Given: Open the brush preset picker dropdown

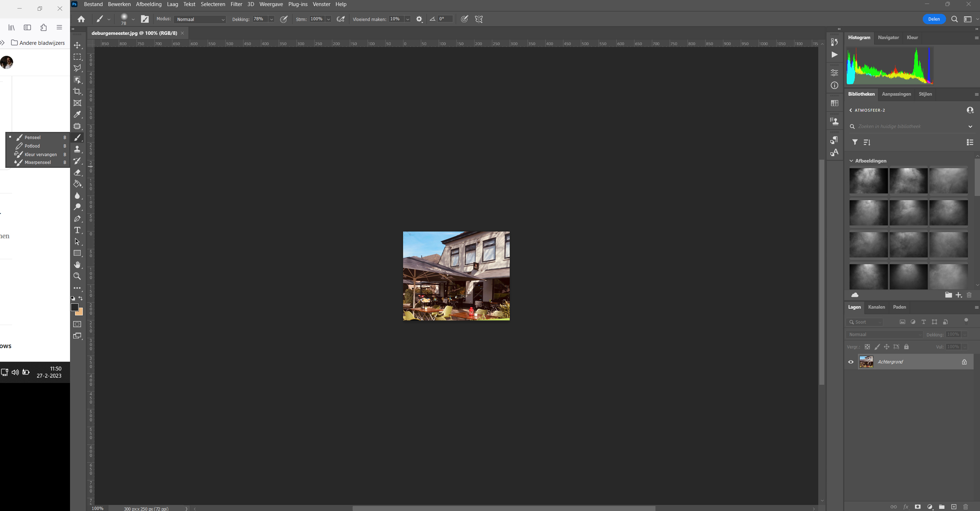Looking at the screenshot, I should coord(133,19).
